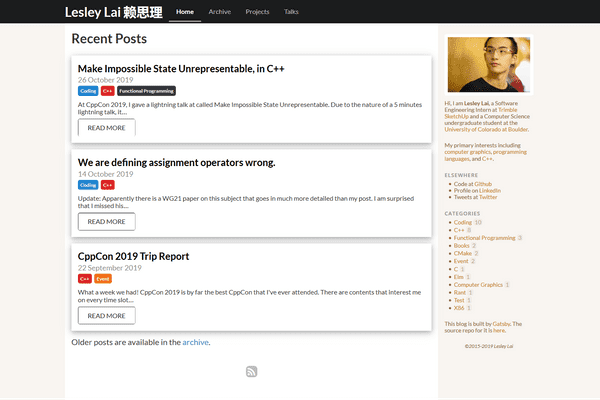Visit the LinkedIn profile link
600x400 pixels.
[490, 190]
